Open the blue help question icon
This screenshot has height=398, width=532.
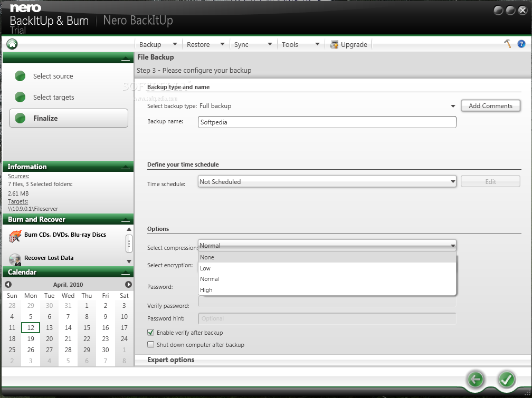(x=521, y=44)
